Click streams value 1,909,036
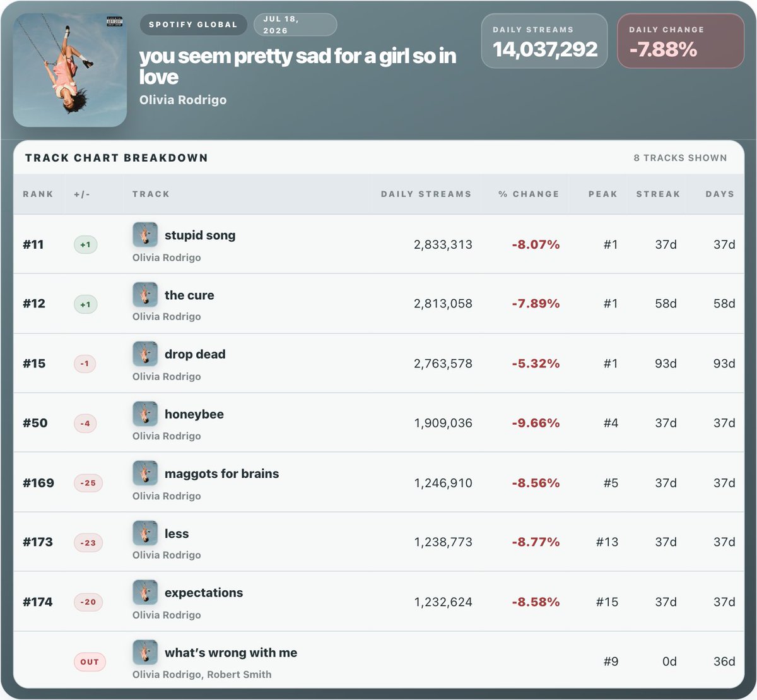 pyautogui.click(x=443, y=423)
